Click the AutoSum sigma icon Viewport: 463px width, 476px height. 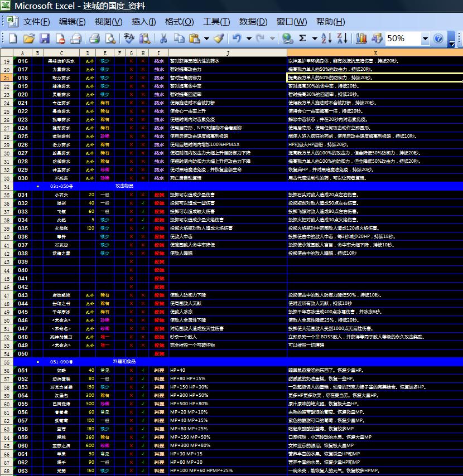coord(302,38)
